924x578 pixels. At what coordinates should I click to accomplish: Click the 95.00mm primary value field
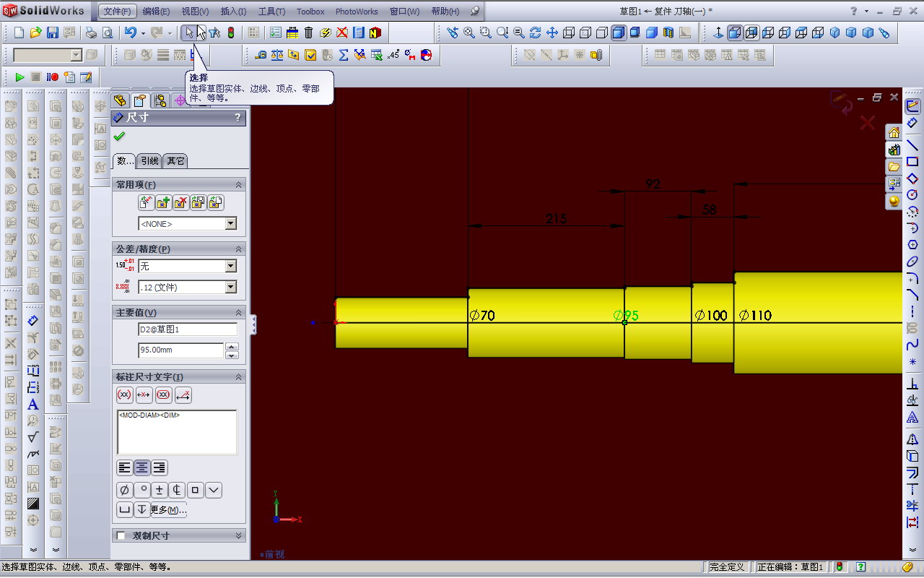point(181,350)
